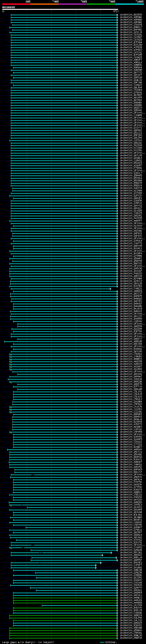Select hit label UniRef100_Q75G91

click(131, 93)
